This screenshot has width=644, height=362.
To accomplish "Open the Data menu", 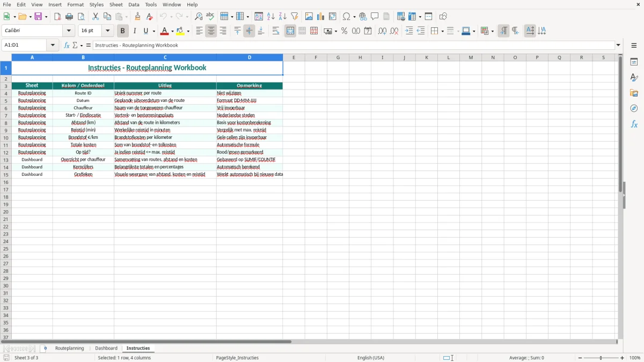I will click(x=134, y=4).
